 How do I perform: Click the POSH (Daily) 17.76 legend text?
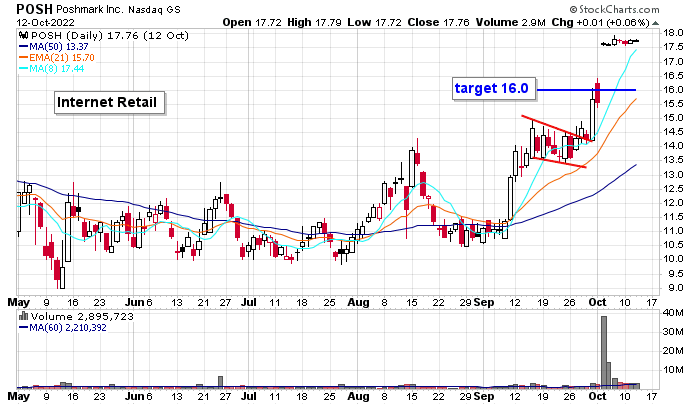point(110,36)
